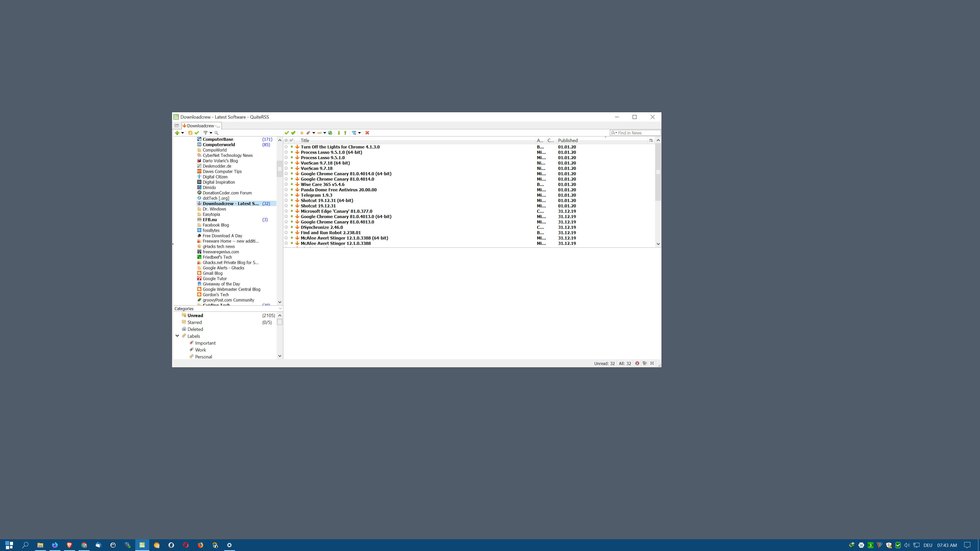Mark selected news read (single green check)
This screenshot has height=551, width=980.
pyautogui.click(x=287, y=133)
